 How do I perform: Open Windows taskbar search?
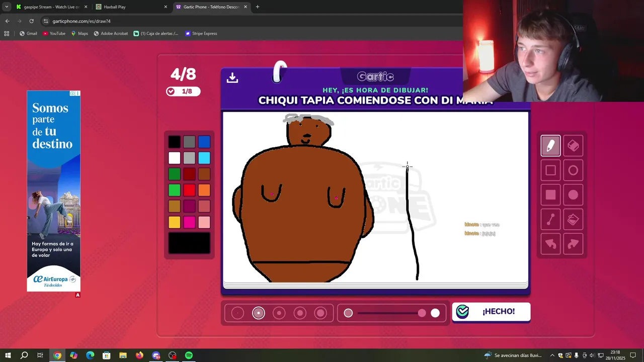24,355
